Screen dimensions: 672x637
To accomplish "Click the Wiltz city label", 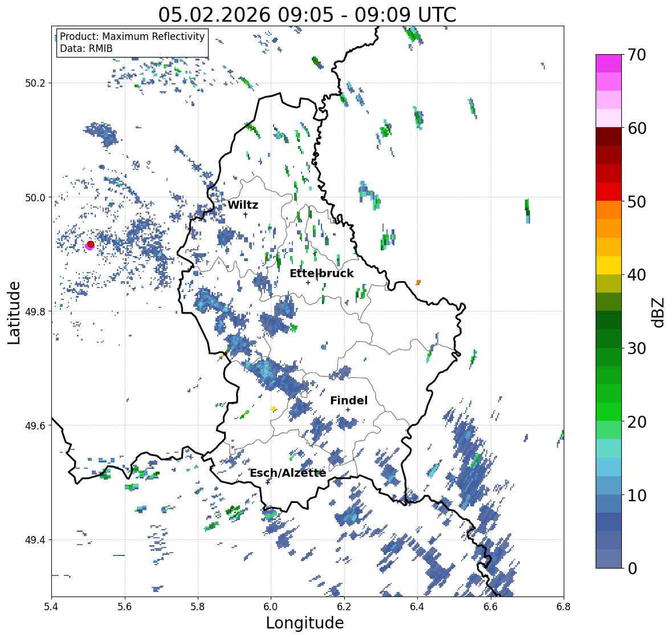I will pyautogui.click(x=243, y=205).
